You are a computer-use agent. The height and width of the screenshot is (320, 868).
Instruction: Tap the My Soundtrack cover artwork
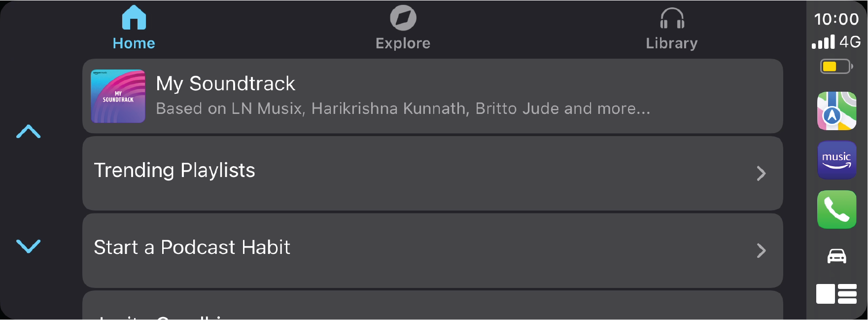click(x=118, y=96)
